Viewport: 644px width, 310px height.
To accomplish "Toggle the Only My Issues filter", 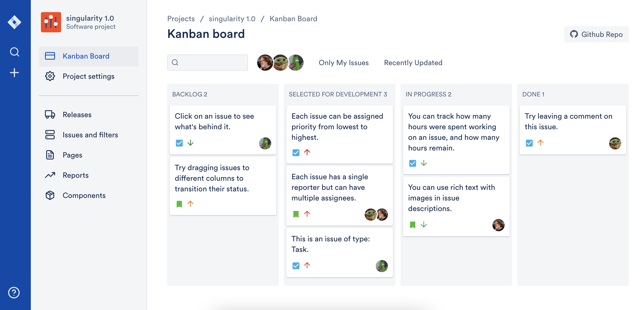I will click(x=343, y=63).
